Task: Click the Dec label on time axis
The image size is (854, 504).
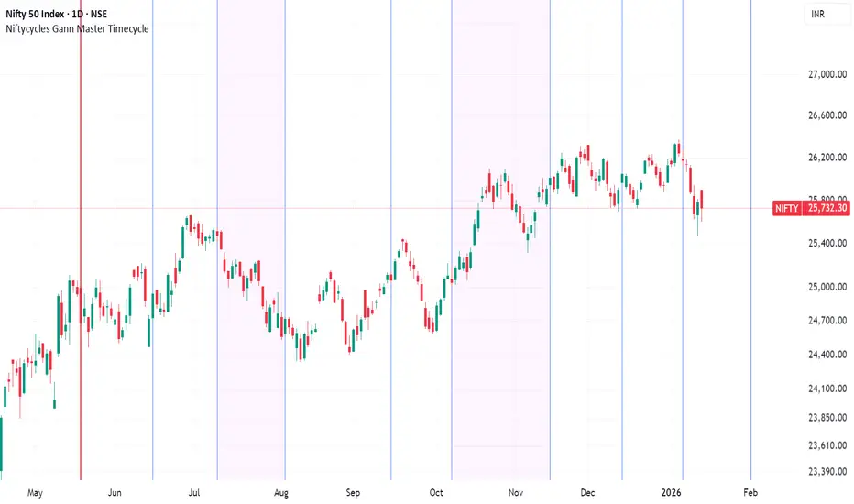Action: [x=587, y=493]
